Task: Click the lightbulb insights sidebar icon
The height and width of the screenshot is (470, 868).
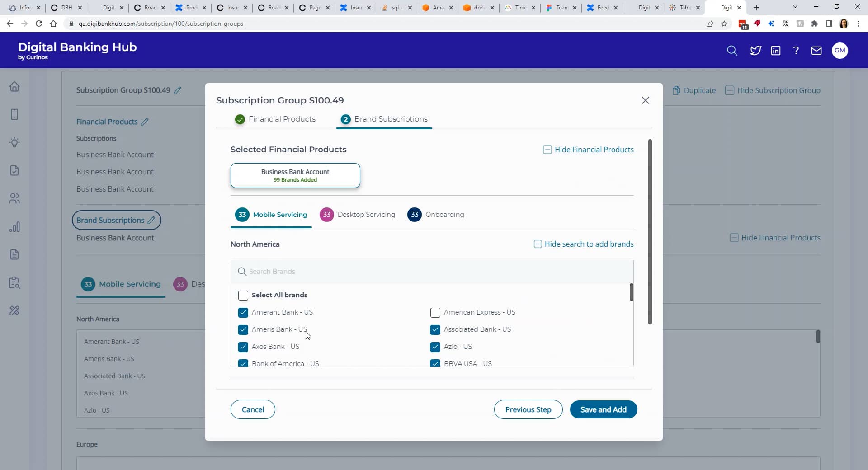Action: coord(14,143)
